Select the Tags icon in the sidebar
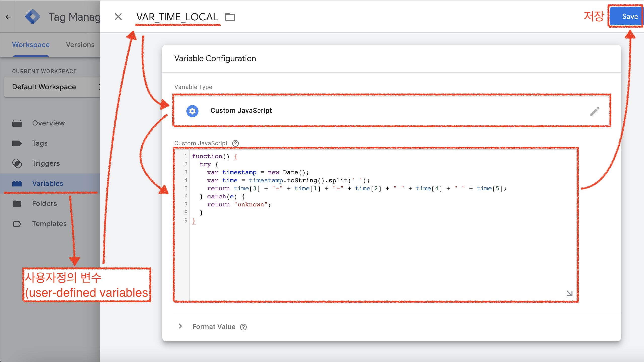Image resolution: width=644 pixels, height=362 pixels. pyautogui.click(x=17, y=143)
